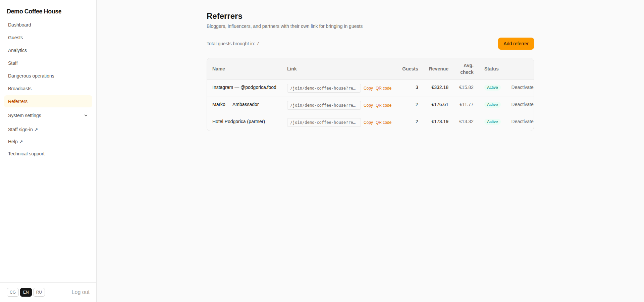Switch language to CG

point(13,292)
